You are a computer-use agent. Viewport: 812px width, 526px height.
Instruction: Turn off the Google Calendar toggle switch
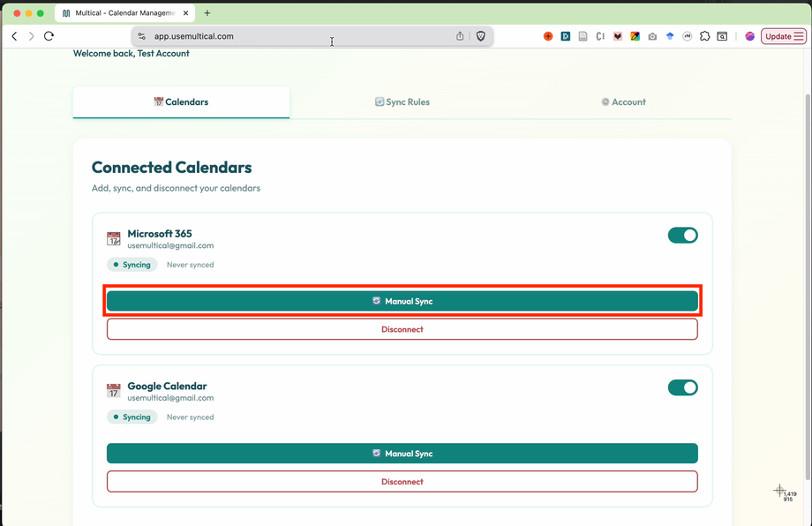pyautogui.click(x=682, y=387)
